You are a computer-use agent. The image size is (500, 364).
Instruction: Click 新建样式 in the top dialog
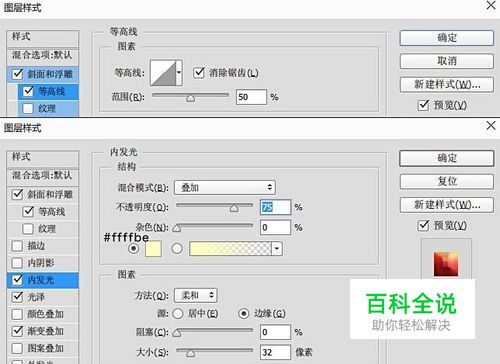447,85
